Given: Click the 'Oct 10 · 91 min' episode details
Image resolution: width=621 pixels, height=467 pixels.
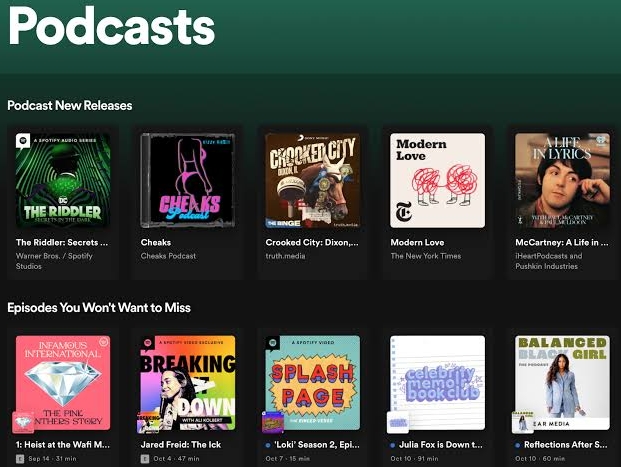Looking at the screenshot, I should (414, 459).
